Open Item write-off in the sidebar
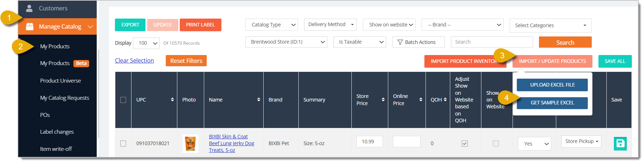 click(x=56, y=149)
